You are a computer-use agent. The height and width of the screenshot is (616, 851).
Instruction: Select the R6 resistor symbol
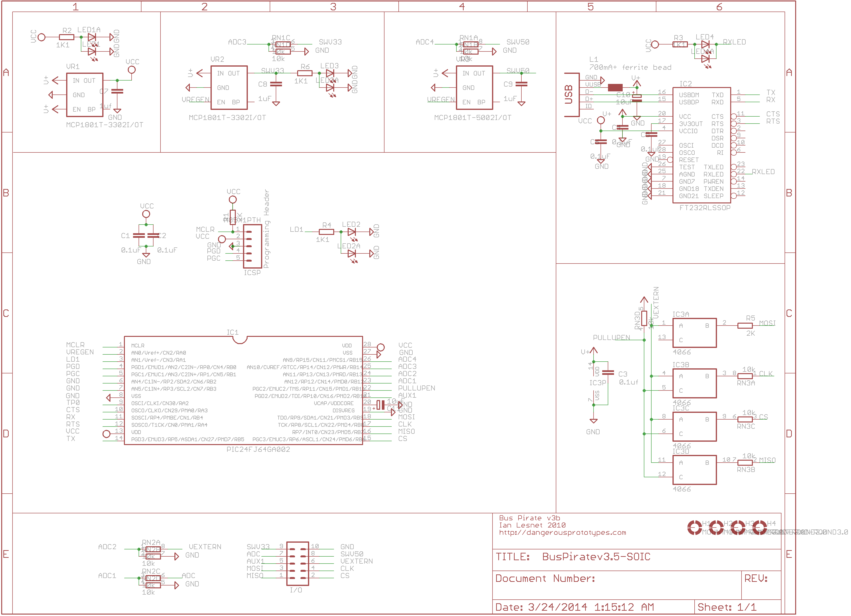pyautogui.click(x=305, y=73)
